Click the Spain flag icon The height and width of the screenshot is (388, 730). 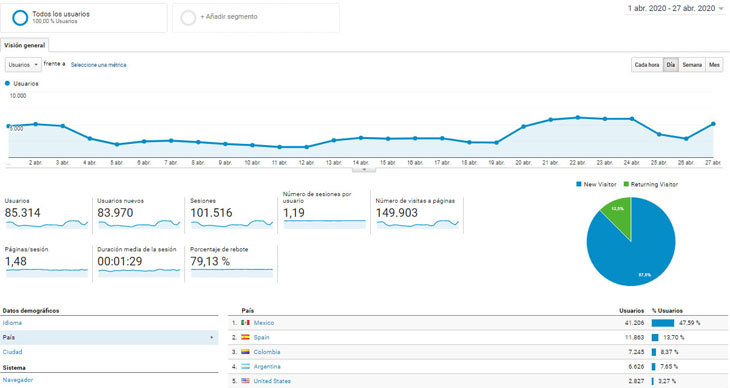[x=245, y=337]
